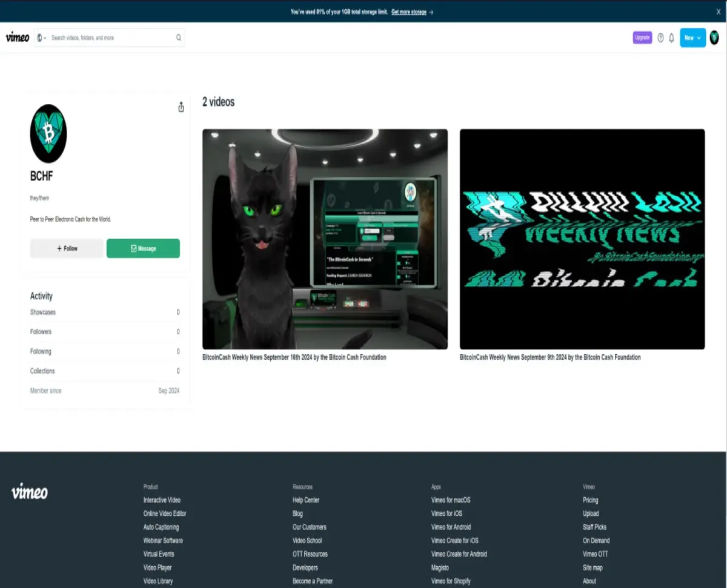Share the BCHF profile
The width and height of the screenshot is (727, 588).
point(181,107)
